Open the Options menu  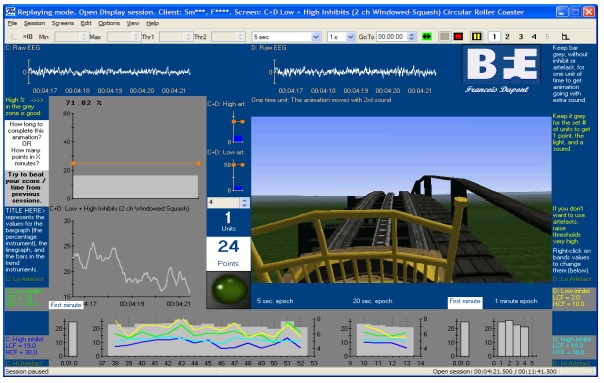click(109, 24)
